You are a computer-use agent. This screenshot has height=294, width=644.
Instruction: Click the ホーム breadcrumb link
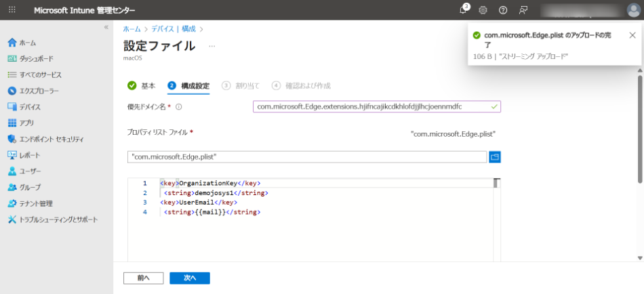pyautogui.click(x=132, y=29)
